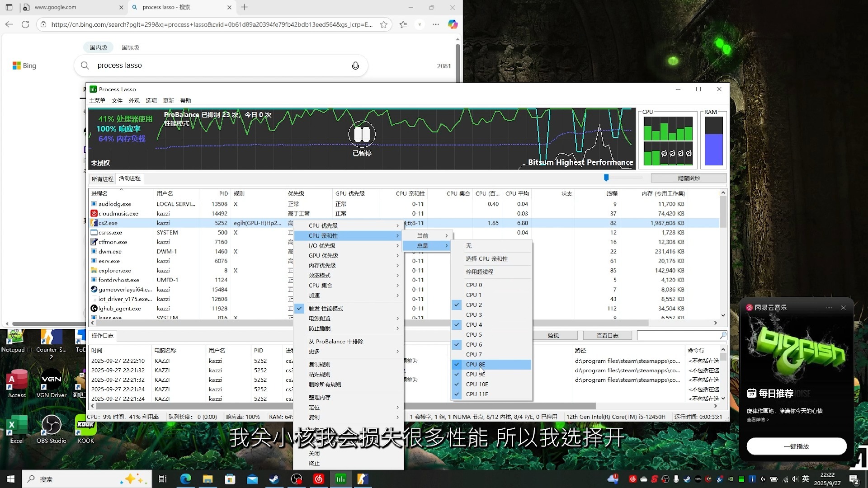This screenshot has height=488, width=868.
Task: Switch to the 所有进程 tab
Action: click(102, 179)
